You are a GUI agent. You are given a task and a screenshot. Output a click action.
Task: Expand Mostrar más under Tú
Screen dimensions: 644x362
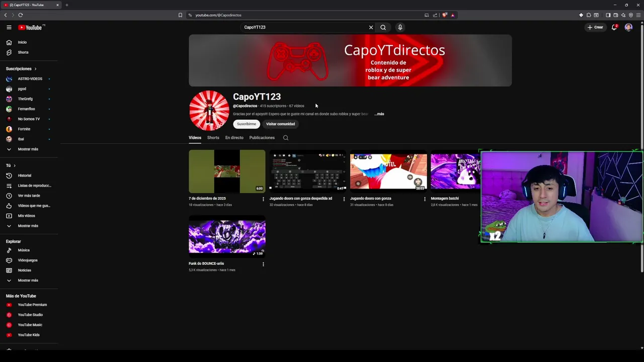point(29,226)
